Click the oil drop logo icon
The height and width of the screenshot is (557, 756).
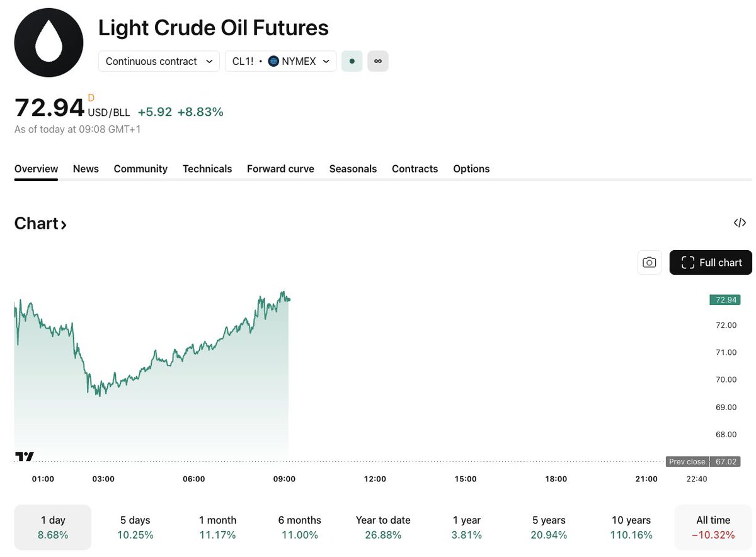(x=49, y=43)
